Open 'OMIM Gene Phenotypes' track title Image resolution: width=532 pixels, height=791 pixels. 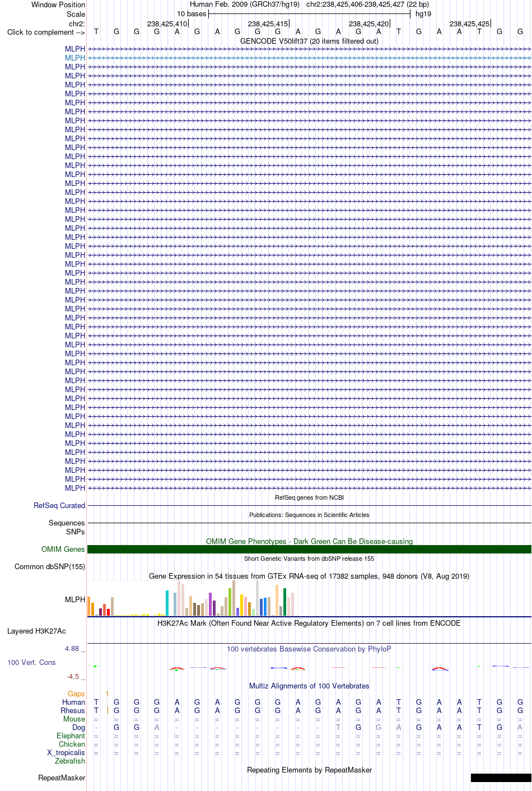coord(309,541)
